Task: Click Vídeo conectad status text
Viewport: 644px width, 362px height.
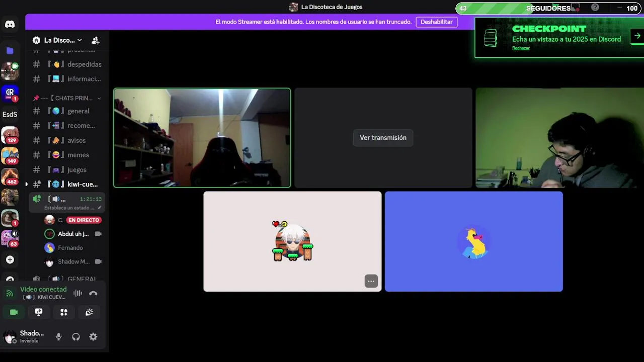Action: (43, 290)
